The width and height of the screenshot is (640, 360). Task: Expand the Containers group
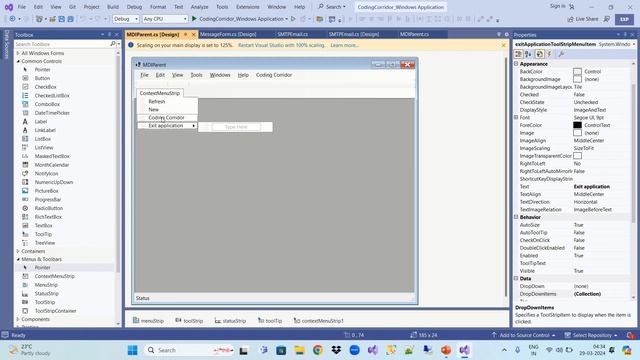click(18, 251)
